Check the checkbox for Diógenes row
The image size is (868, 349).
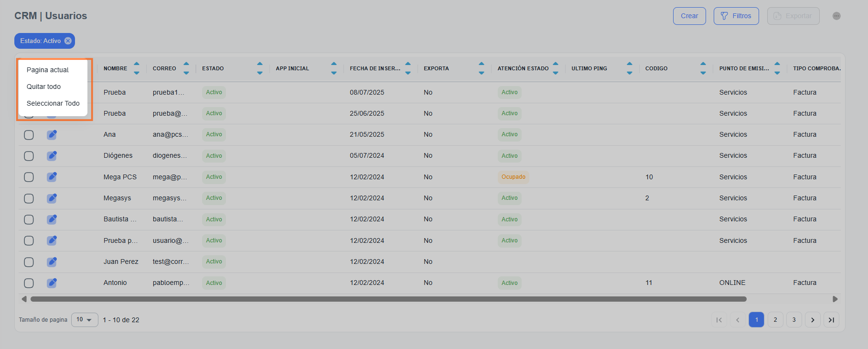point(29,156)
